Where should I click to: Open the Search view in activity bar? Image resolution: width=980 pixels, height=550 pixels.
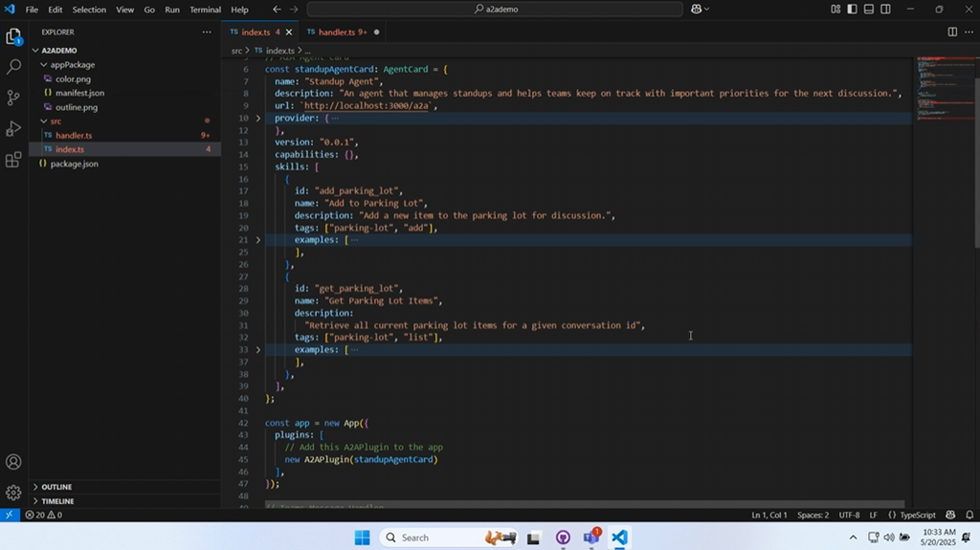13,67
